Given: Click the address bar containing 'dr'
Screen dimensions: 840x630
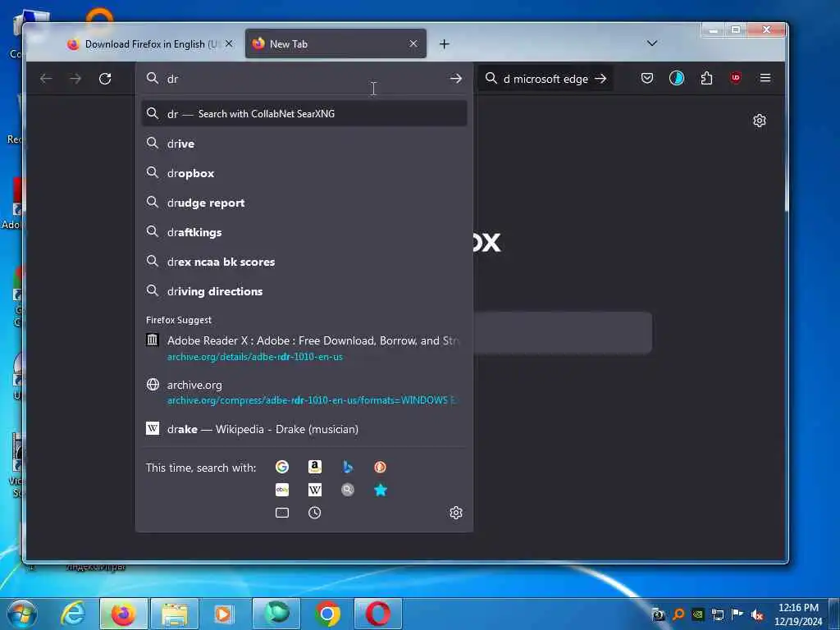Looking at the screenshot, I should coord(304,79).
